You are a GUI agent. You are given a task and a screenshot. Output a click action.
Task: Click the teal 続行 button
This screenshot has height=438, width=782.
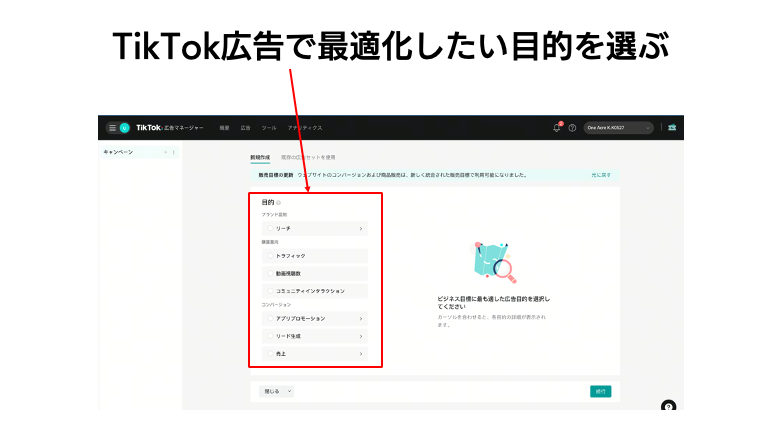point(600,392)
